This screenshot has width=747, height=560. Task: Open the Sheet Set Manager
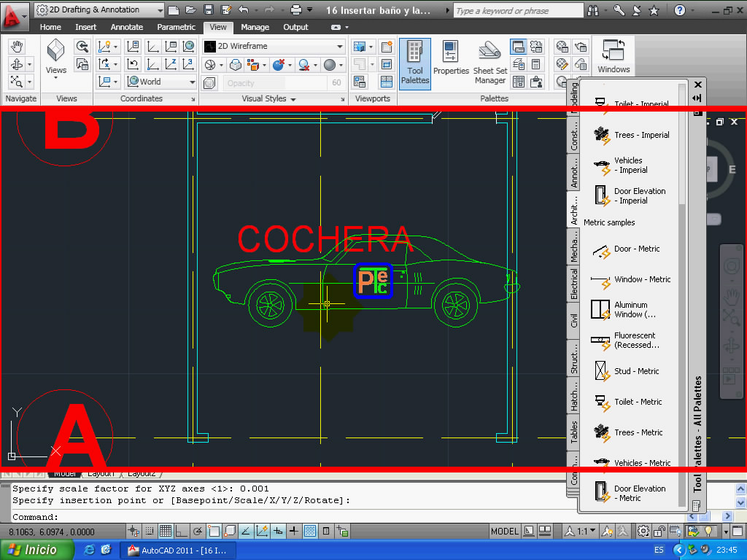[x=489, y=63]
